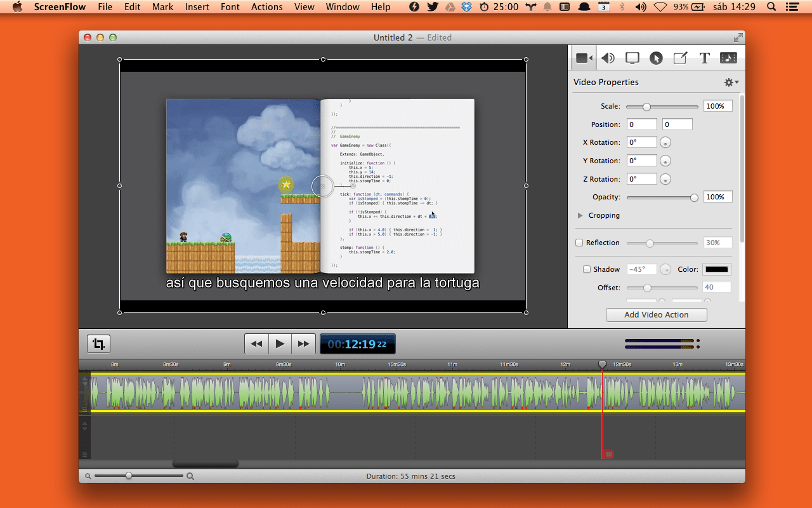Click the Opacity percentage field
Viewport: 812px width, 508px height.
(x=717, y=197)
